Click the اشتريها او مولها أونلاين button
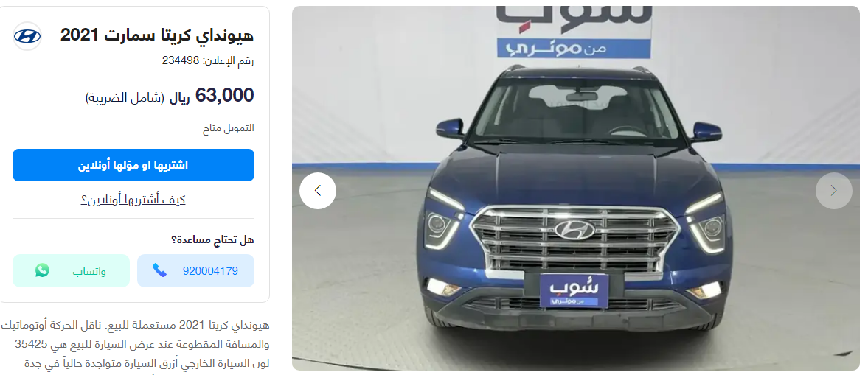The width and height of the screenshot is (868, 375). point(133,165)
